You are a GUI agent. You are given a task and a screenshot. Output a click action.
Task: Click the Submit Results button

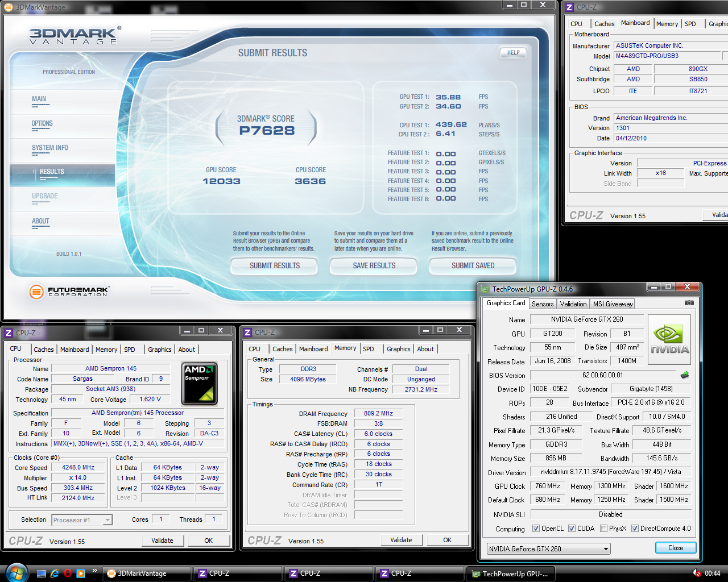coord(275,265)
